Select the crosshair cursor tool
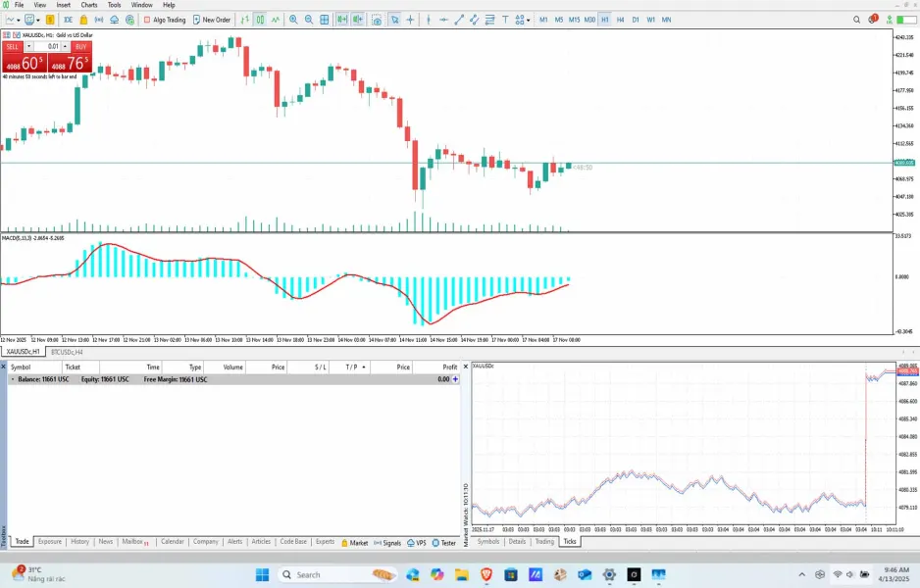This screenshot has height=588, width=920. pyautogui.click(x=410, y=20)
